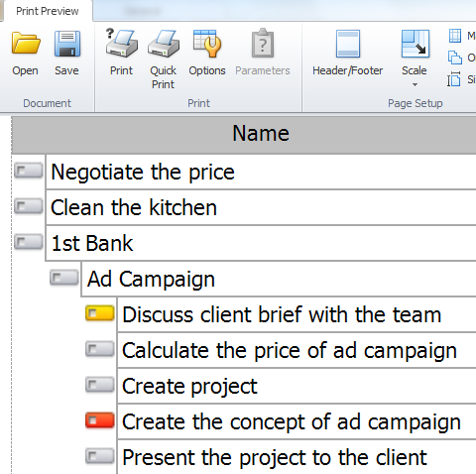Click the Margins icon in Page Setup
The width and height of the screenshot is (476, 474).
[455, 36]
